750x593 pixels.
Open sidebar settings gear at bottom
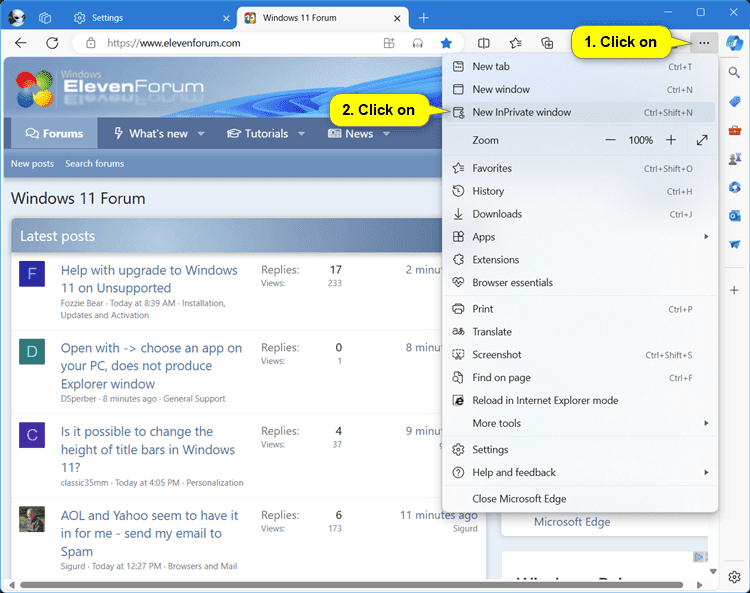(734, 577)
